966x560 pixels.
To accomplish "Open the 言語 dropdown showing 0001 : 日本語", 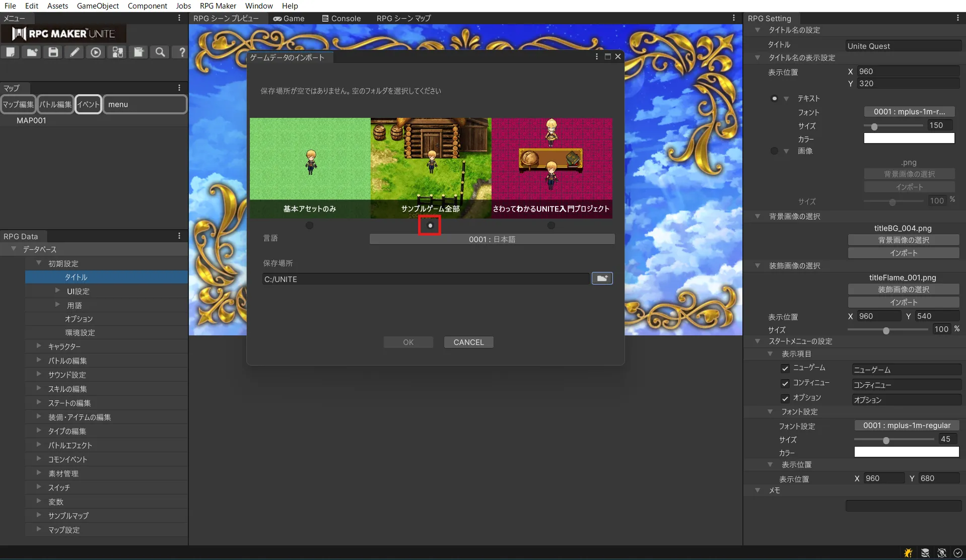I will click(492, 239).
